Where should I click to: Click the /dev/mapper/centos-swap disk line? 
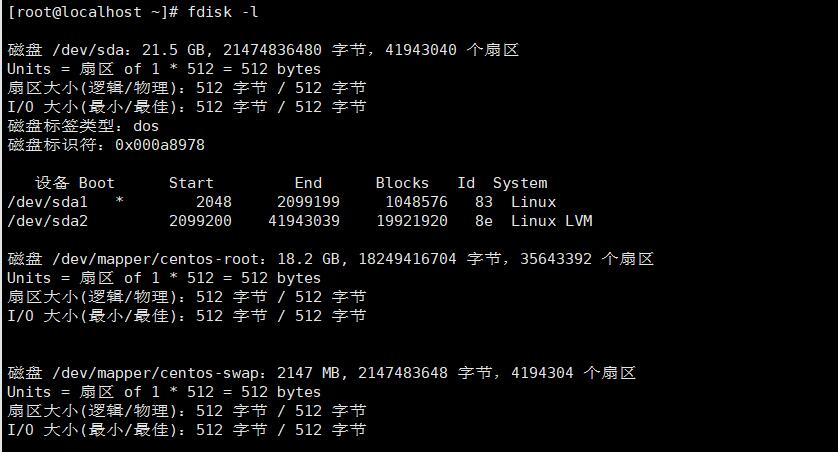point(321,373)
